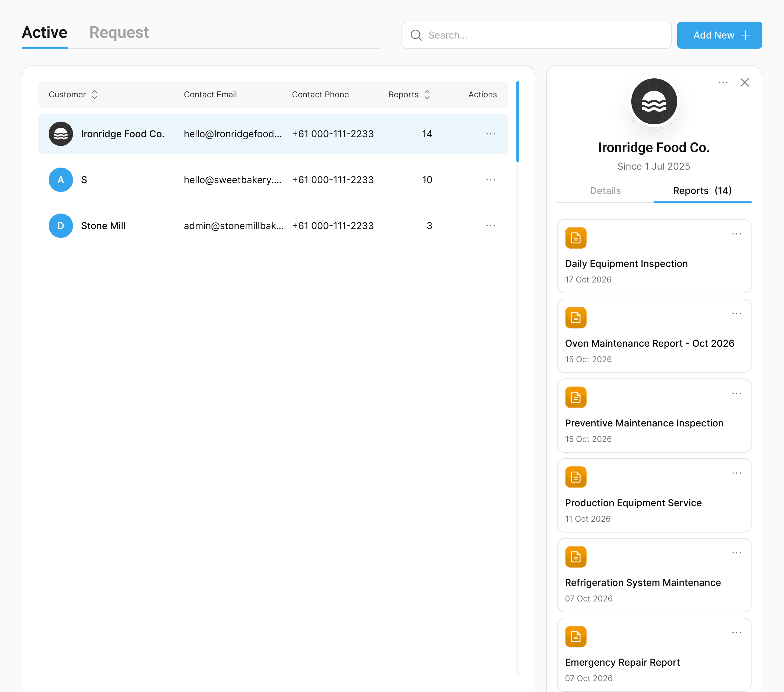The width and height of the screenshot is (784, 692).
Task: Sort table by Reports column arrows
Action: 427,95
